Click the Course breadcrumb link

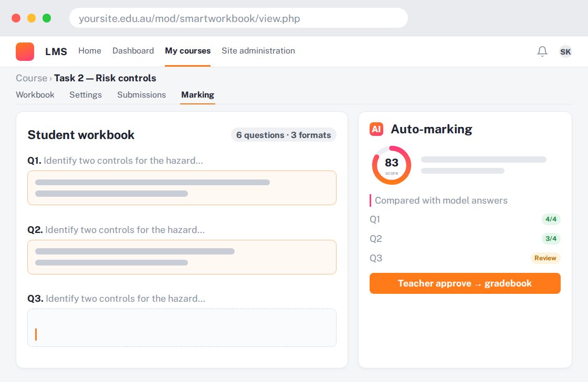(31, 78)
